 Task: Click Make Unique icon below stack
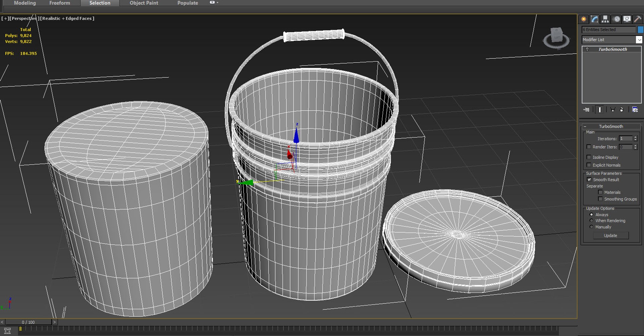(x=612, y=110)
